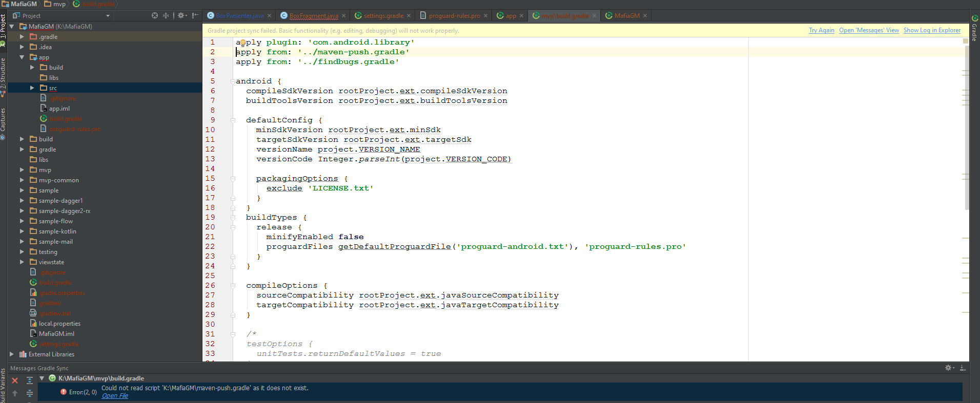Go to previous message with up arrow

point(15,393)
